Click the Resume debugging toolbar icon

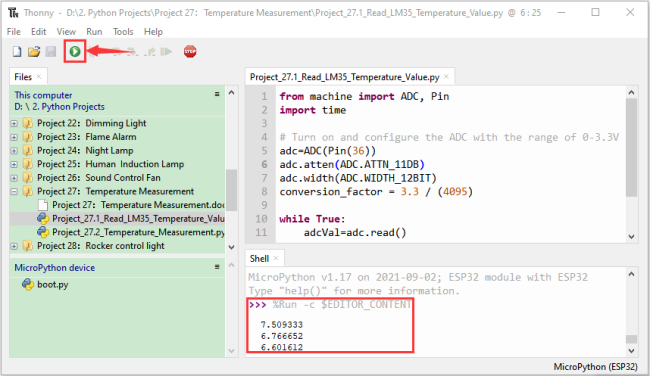tap(167, 51)
